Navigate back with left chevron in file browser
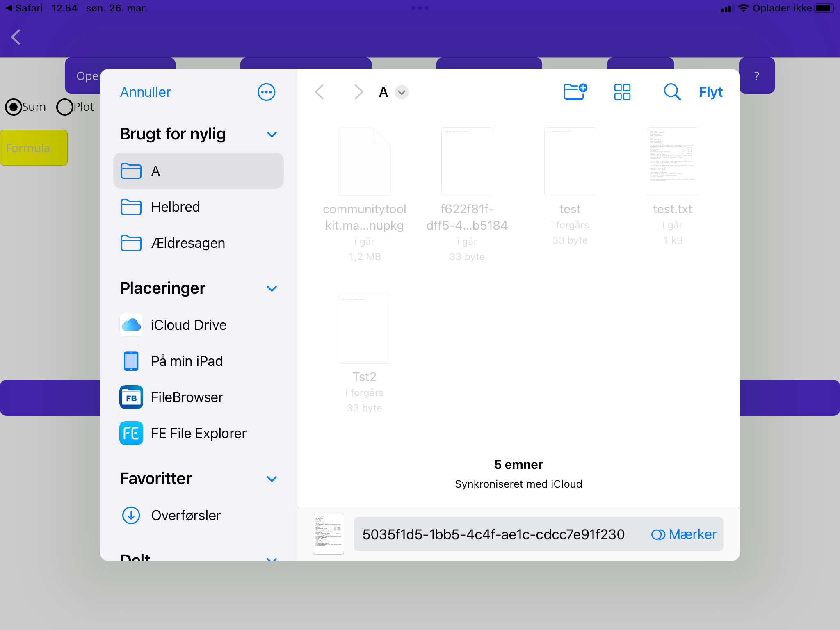 pyautogui.click(x=320, y=92)
